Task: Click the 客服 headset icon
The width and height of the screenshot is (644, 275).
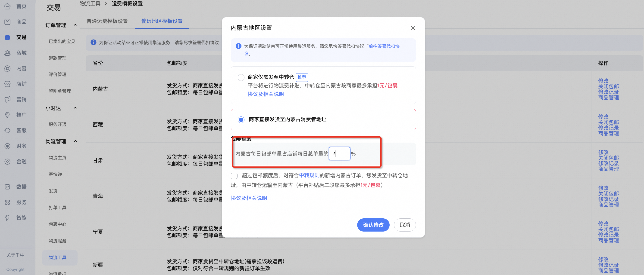Action: pyautogui.click(x=7, y=130)
